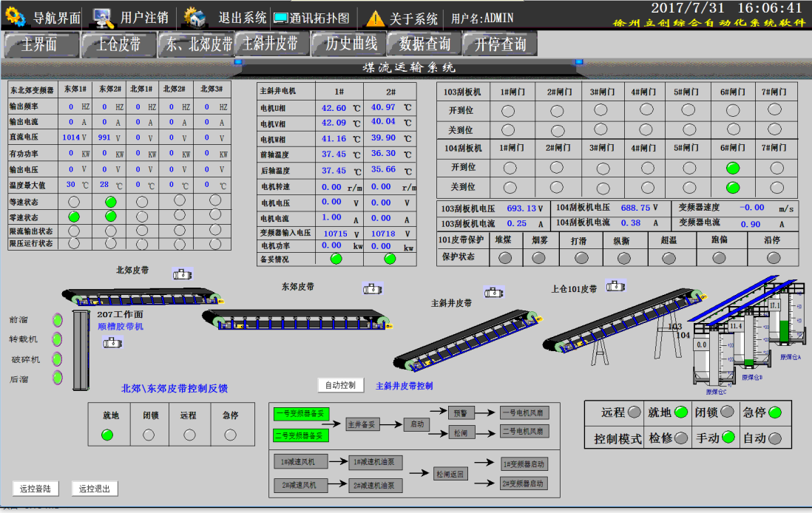
Task: Click the yellow warning icon for 关于系统
Action: [376, 18]
